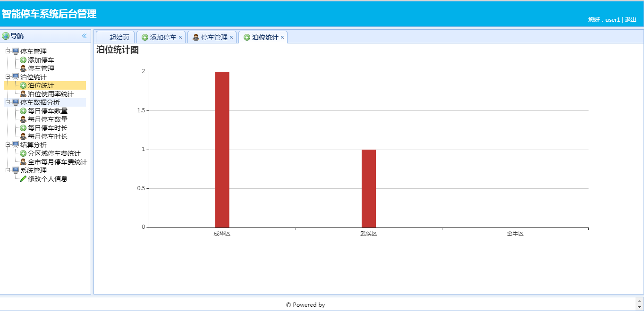Click the 退出 logout link

click(x=631, y=20)
